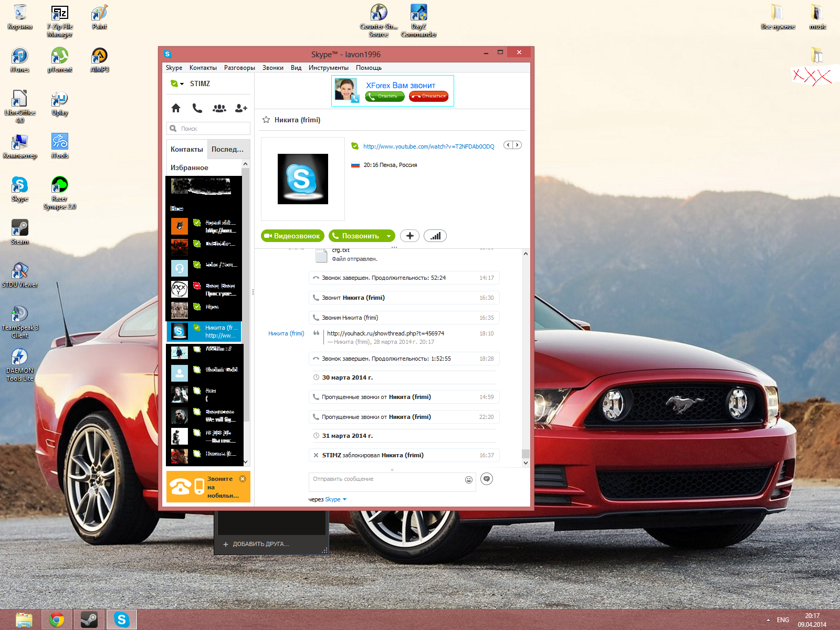
Task: Open Google Chrome from the taskbar
Action: click(x=57, y=619)
